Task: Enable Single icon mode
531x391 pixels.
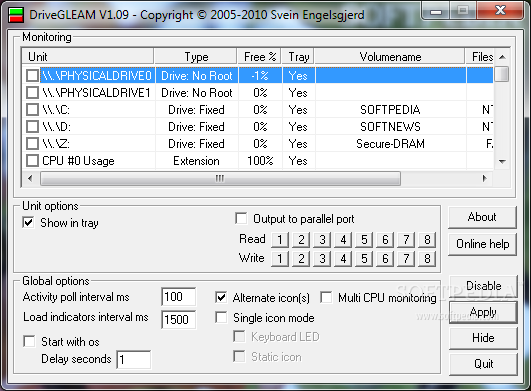Action: (221, 318)
